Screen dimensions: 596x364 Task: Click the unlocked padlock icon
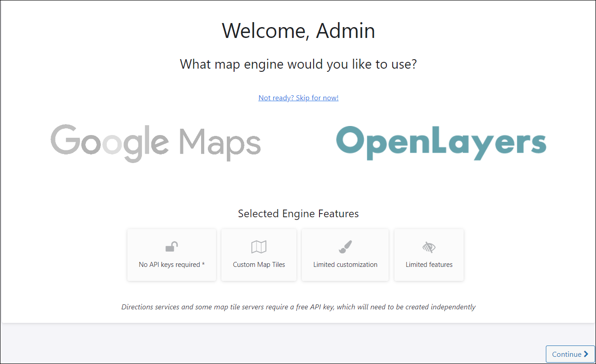(x=172, y=247)
